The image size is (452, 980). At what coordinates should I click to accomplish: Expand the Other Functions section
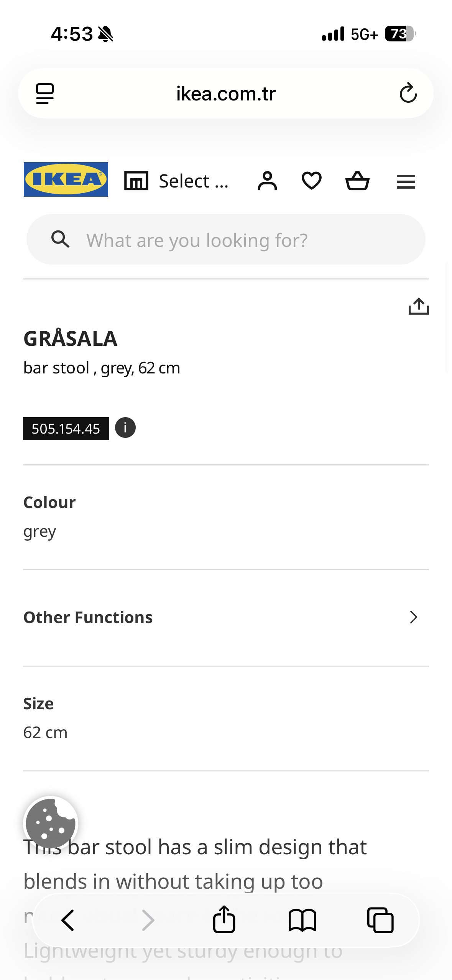88,617
